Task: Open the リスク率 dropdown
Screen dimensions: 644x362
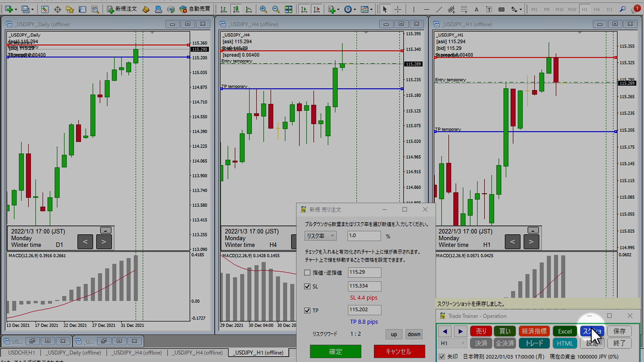Action: 320,236
